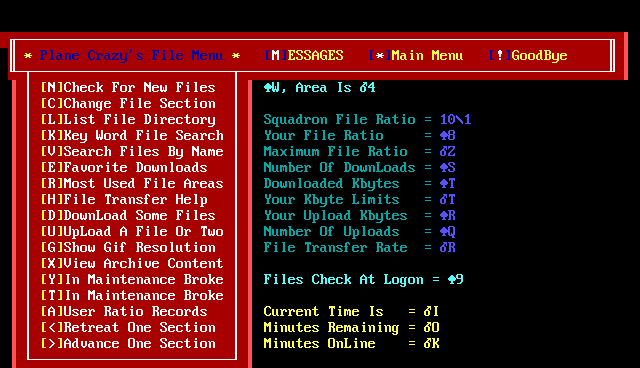Screen dimensions: 640x368
Task: Click the 'Number Of DownLoads' line
Action: click(x=360, y=167)
